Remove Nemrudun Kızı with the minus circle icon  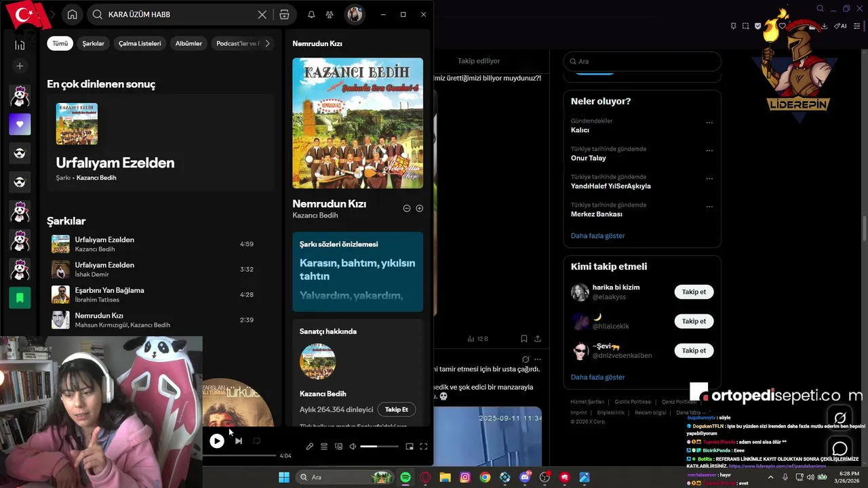[407, 208]
